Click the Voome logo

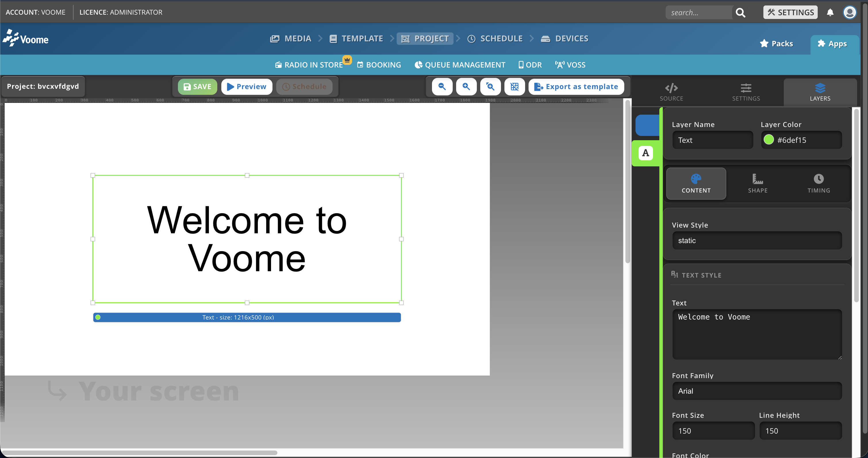coord(26,38)
